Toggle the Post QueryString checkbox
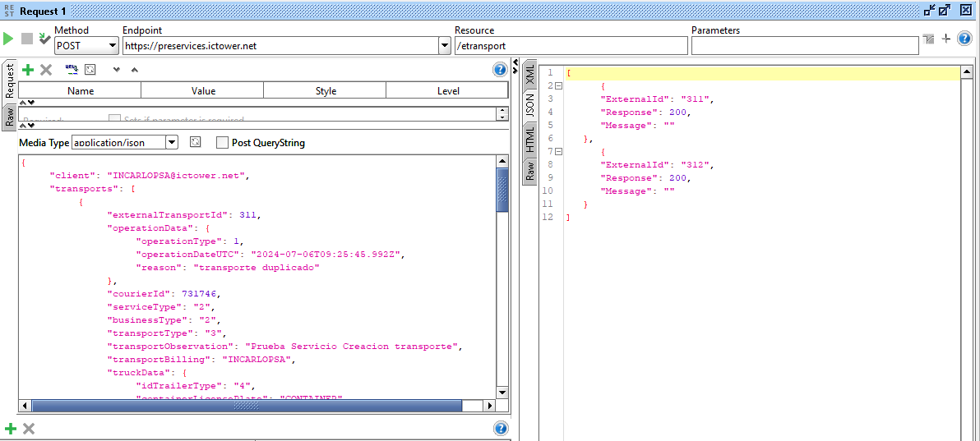Viewport: 980px width, 441px height. (x=222, y=142)
